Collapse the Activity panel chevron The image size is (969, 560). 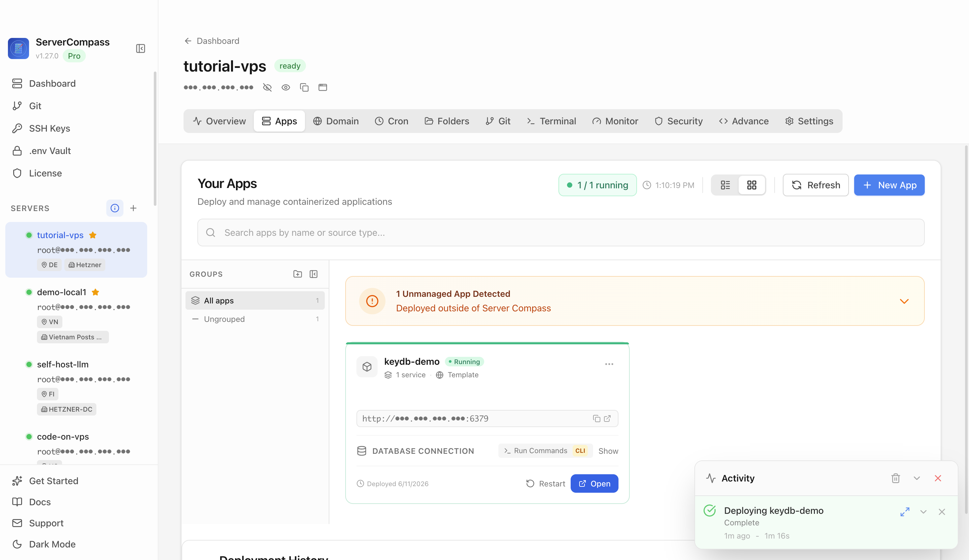pos(917,478)
